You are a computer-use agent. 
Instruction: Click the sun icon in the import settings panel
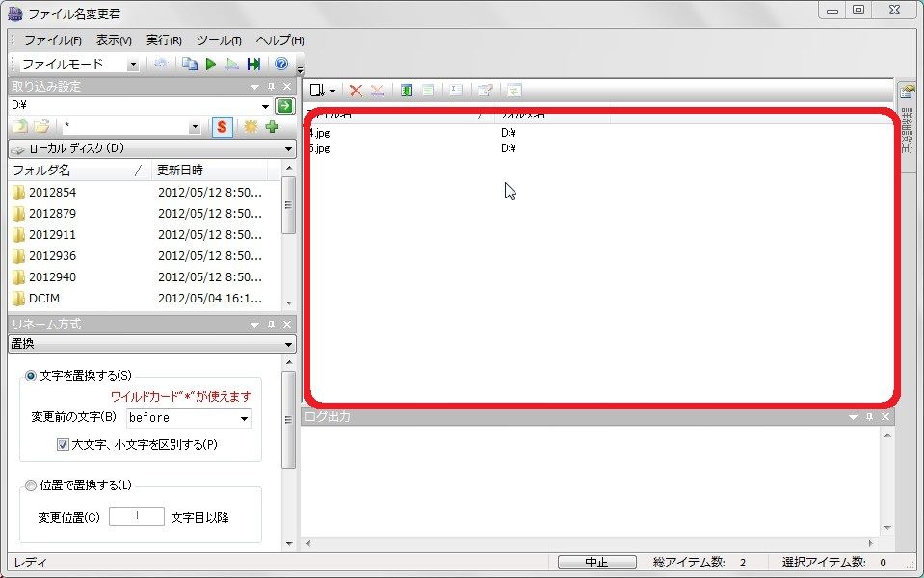pos(251,125)
